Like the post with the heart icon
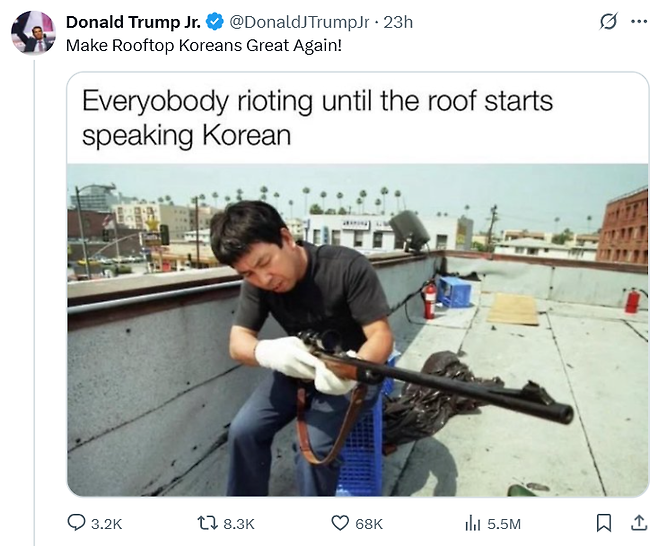 click(340, 523)
